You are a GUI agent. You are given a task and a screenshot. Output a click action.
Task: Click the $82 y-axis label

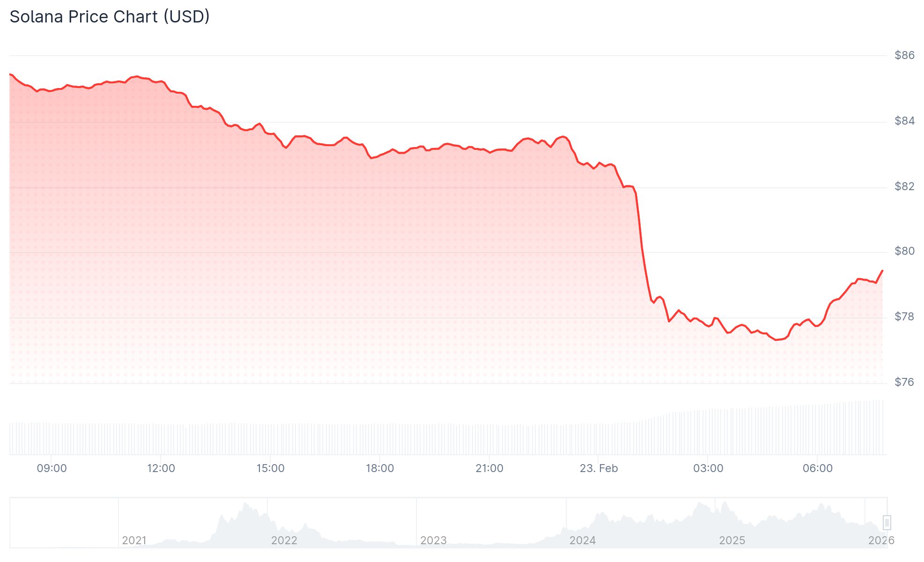pos(904,186)
